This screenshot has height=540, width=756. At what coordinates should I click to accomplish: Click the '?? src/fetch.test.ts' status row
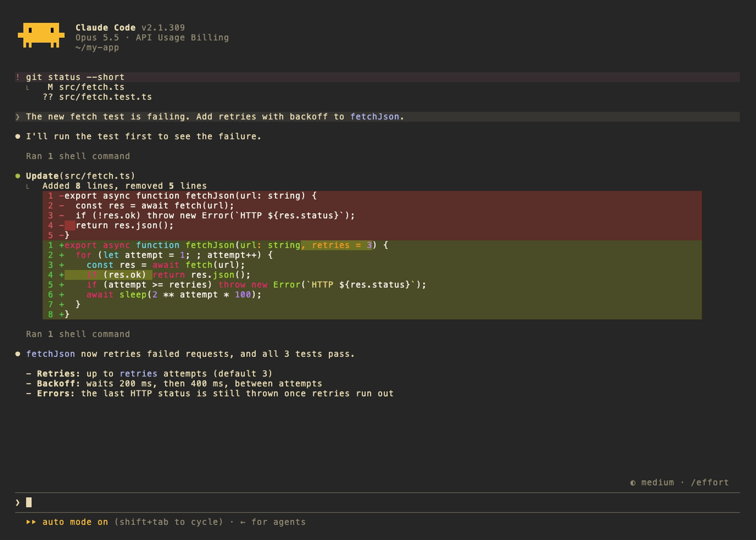(97, 97)
